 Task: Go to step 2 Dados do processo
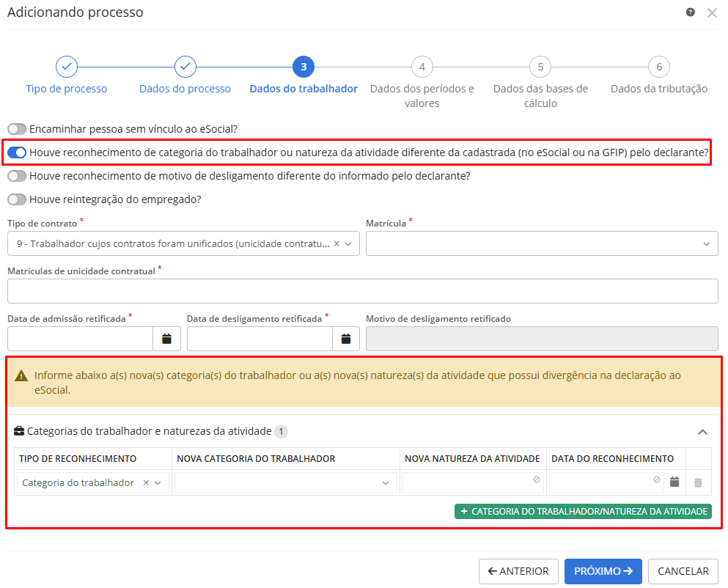(x=185, y=67)
